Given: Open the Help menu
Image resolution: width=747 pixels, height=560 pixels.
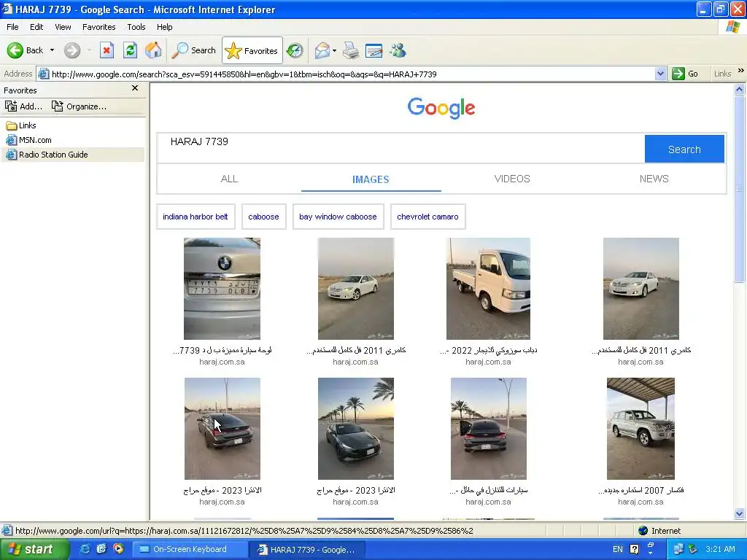Looking at the screenshot, I should click(164, 27).
